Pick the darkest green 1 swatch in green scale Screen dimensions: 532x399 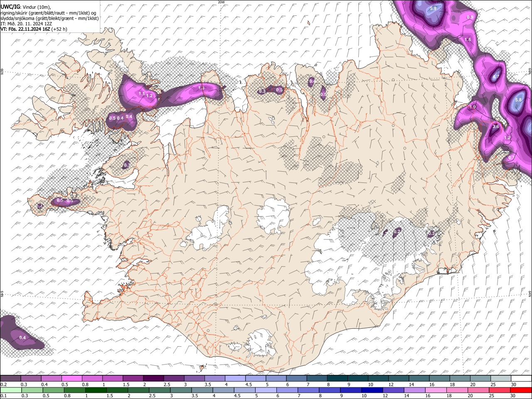96,390
